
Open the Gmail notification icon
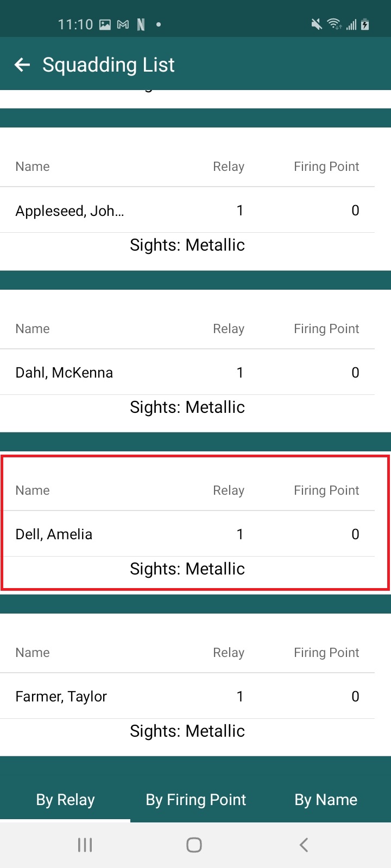pyautogui.click(x=123, y=24)
